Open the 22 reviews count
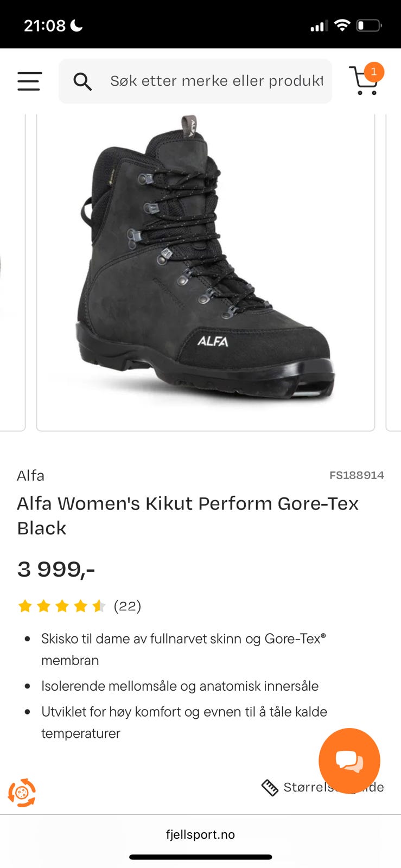The image size is (401, 868). coord(128,606)
